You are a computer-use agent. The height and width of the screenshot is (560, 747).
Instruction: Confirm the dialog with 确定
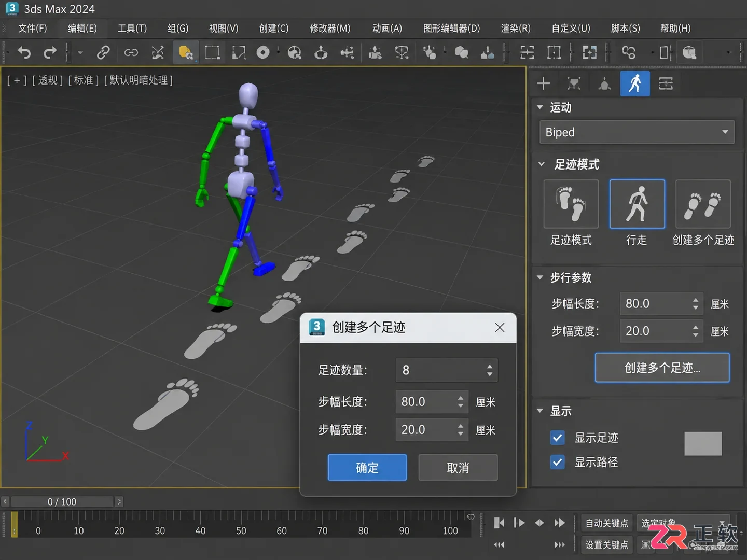pyautogui.click(x=367, y=468)
